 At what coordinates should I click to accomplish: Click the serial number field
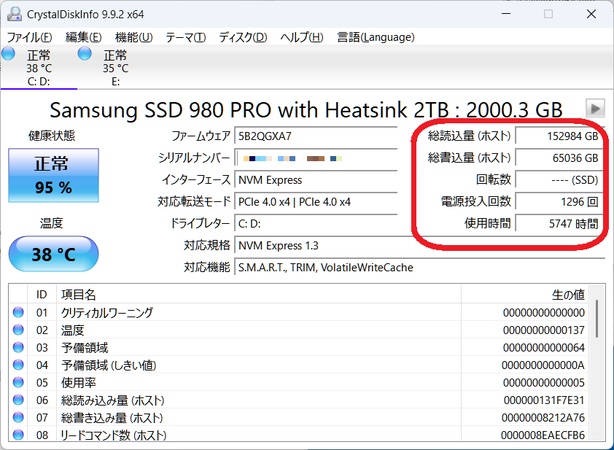coord(316,158)
